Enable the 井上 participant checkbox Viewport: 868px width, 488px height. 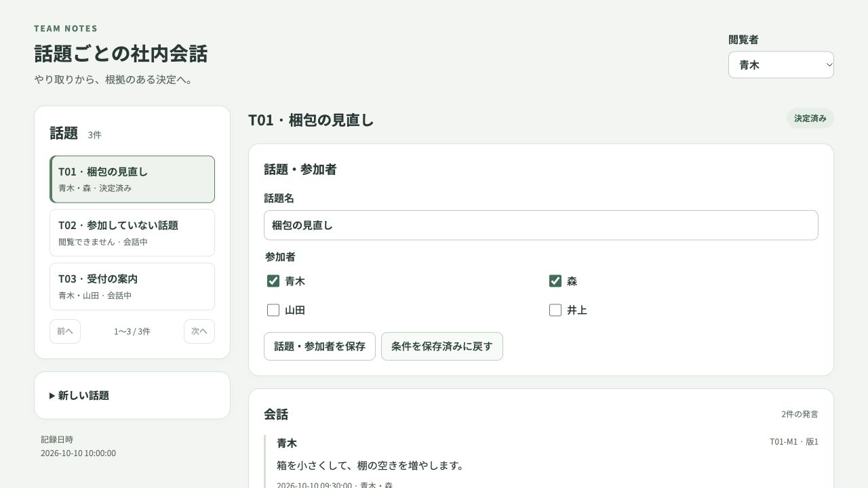(x=555, y=310)
